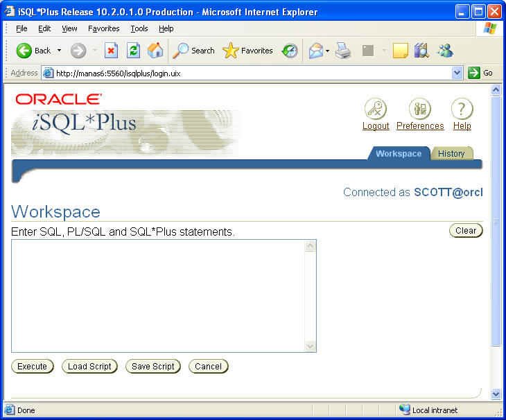Click the text area scroll down arrow
This screenshot has width=506, height=420.
310,346
